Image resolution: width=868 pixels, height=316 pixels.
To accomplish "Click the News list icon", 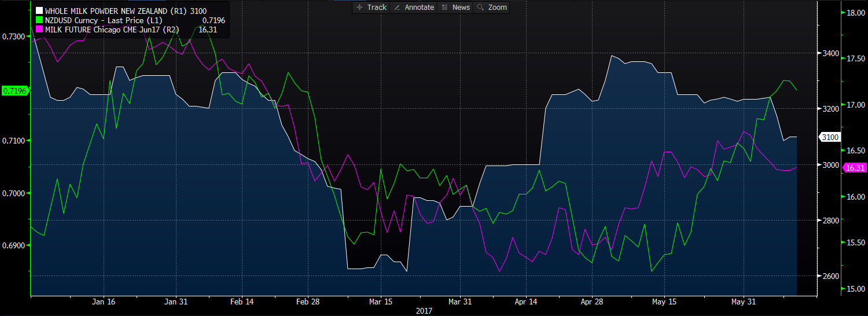I will point(444,8).
